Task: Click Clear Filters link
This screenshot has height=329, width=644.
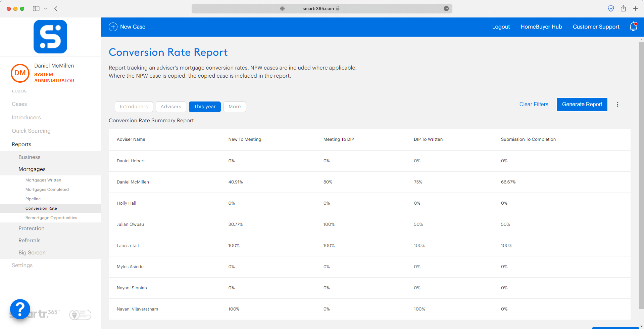Action: click(x=534, y=105)
